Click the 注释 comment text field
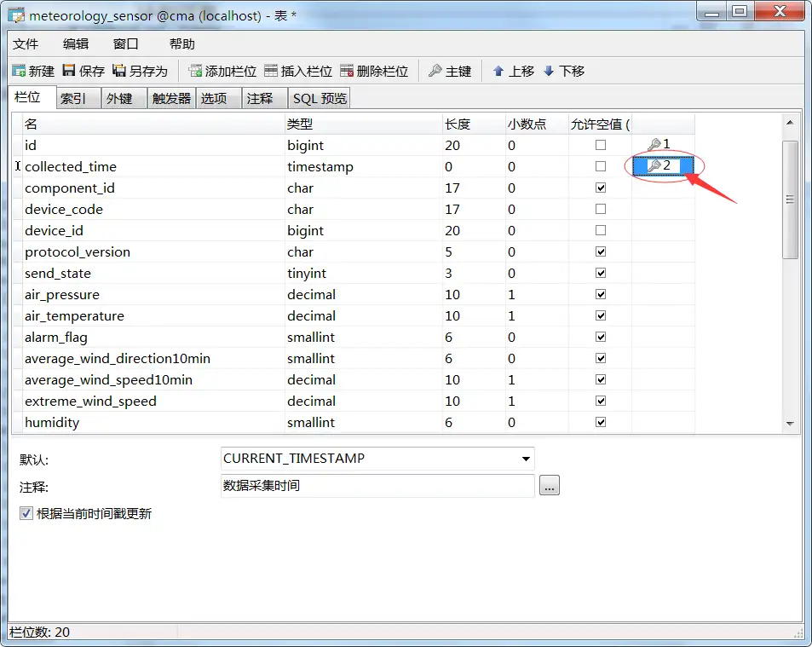 (x=377, y=486)
